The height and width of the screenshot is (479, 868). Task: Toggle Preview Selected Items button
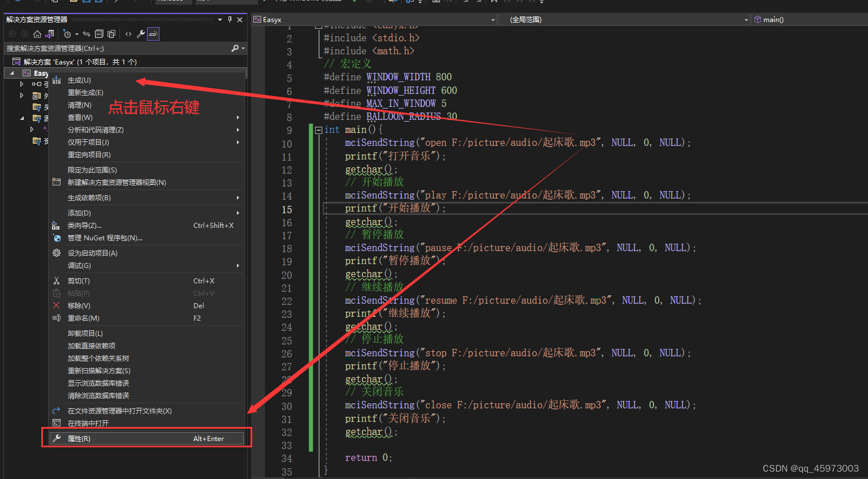pyautogui.click(x=153, y=34)
